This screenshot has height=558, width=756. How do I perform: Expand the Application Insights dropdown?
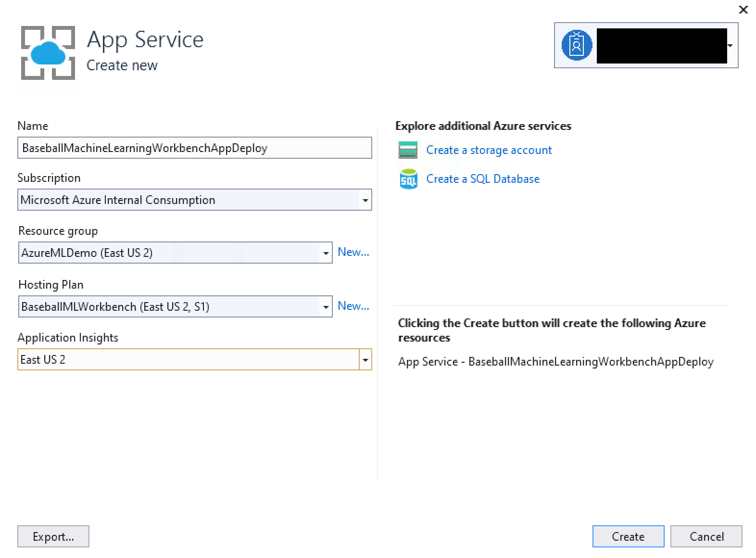pos(365,360)
